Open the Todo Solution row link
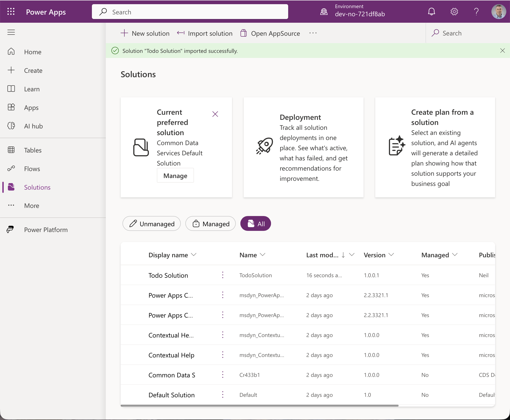Image resolution: width=510 pixels, height=420 pixels. click(168, 275)
